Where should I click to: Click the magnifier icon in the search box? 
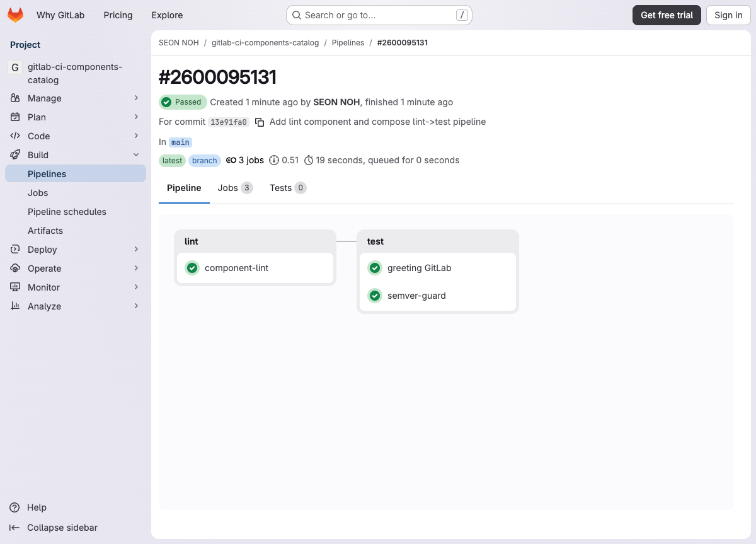pos(297,15)
